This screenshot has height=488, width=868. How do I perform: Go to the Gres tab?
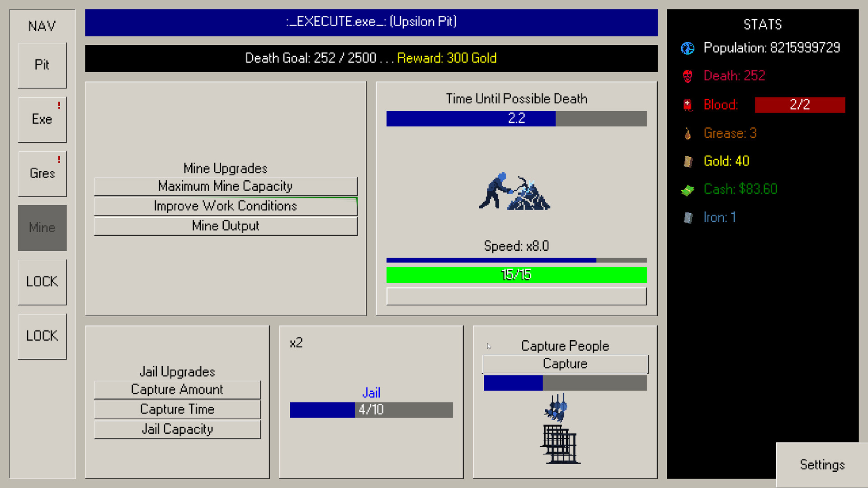42,174
